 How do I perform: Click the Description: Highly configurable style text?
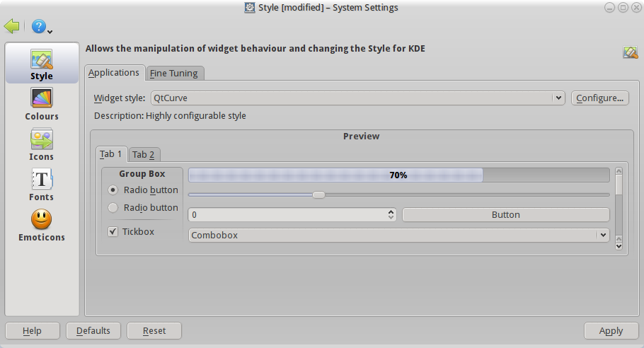coord(170,116)
